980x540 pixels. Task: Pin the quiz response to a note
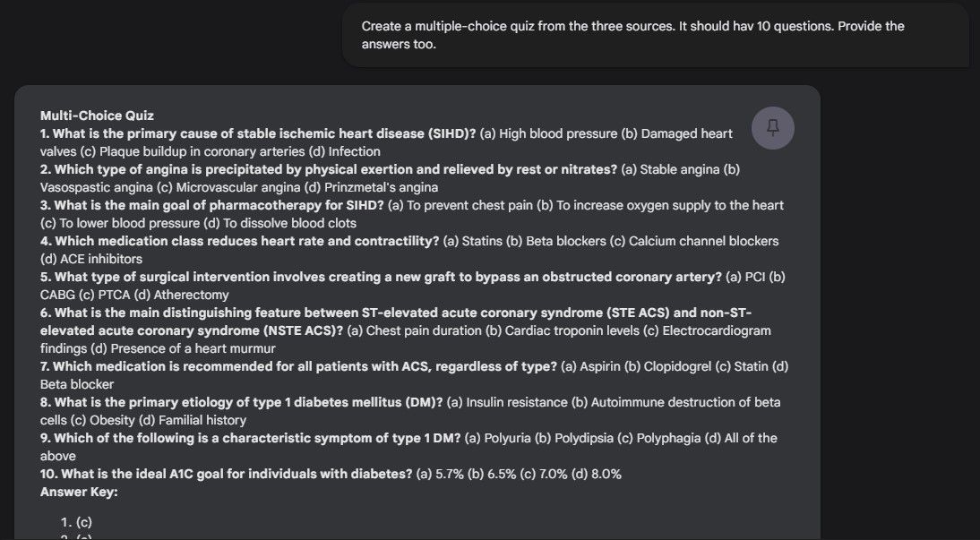(x=772, y=128)
